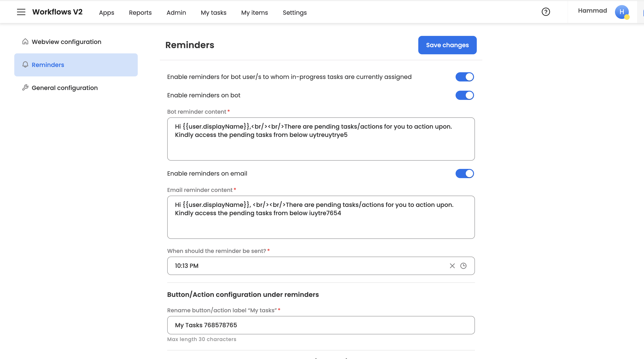Open the hamburger menu icon
Image resolution: width=644 pixels, height=359 pixels.
(21, 12)
